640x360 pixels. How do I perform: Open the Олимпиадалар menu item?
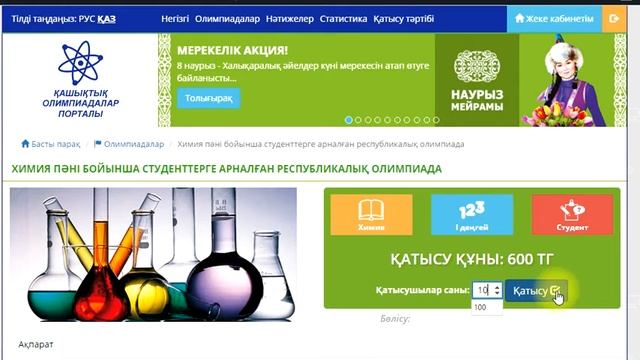point(227,19)
